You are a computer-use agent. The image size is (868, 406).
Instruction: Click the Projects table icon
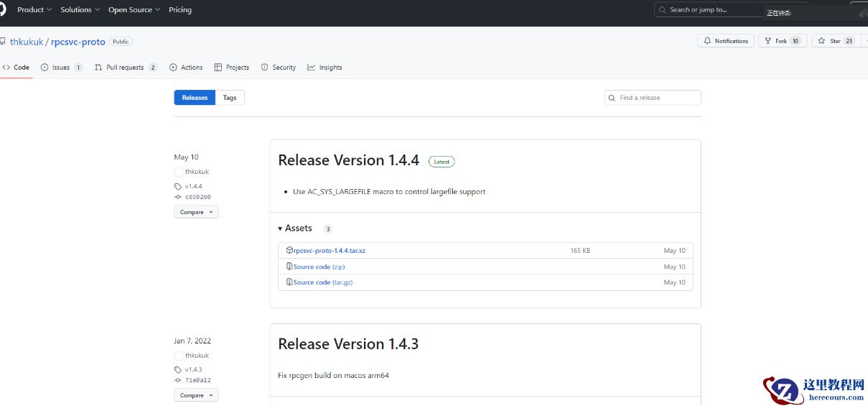[x=218, y=68]
